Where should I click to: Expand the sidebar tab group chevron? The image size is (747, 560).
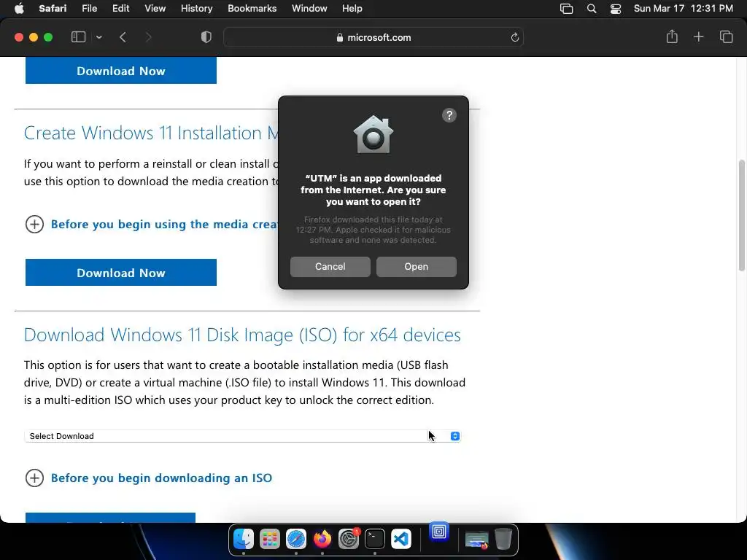click(x=98, y=37)
